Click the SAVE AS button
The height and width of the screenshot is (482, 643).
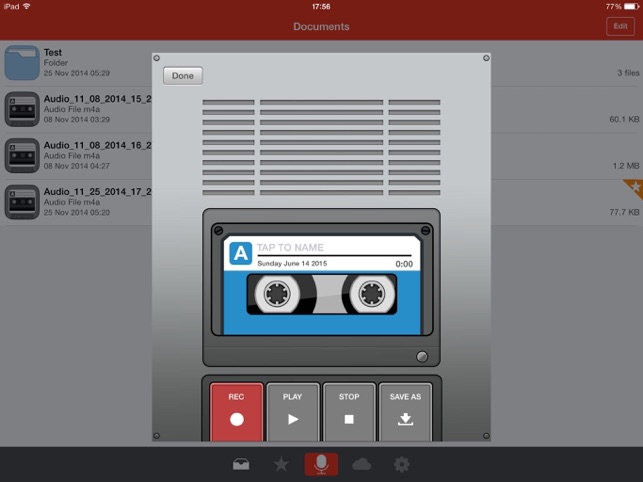(x=405, y=412)
